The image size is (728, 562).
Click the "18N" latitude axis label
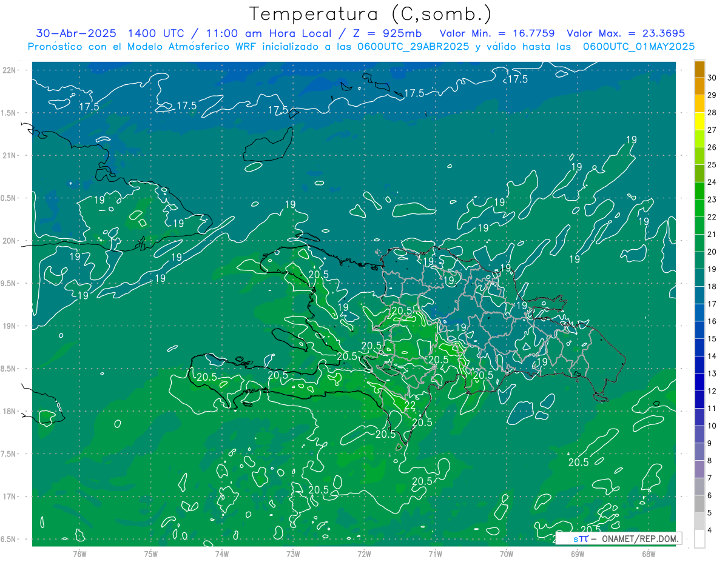click(x=10, y=411)
